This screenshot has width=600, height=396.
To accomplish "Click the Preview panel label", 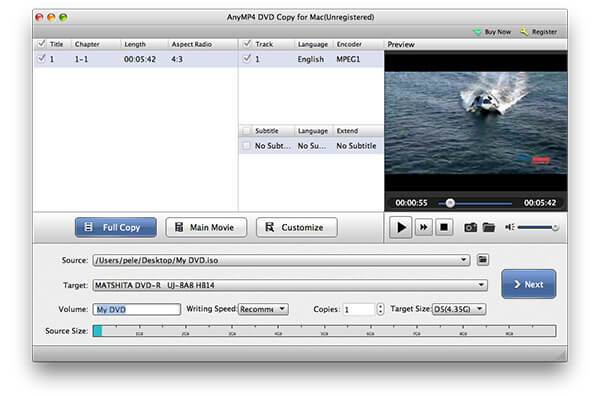I will click(x=401, y=44).
